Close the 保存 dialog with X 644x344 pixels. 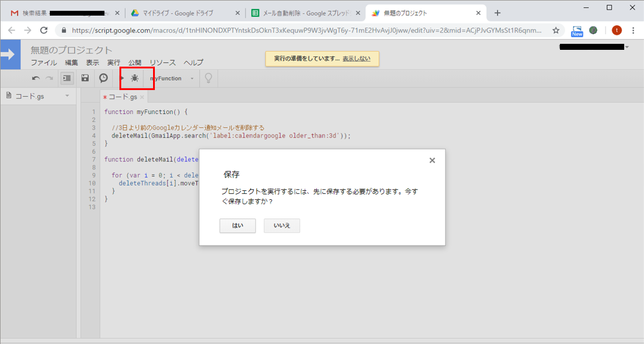click(x=432, y=160)
